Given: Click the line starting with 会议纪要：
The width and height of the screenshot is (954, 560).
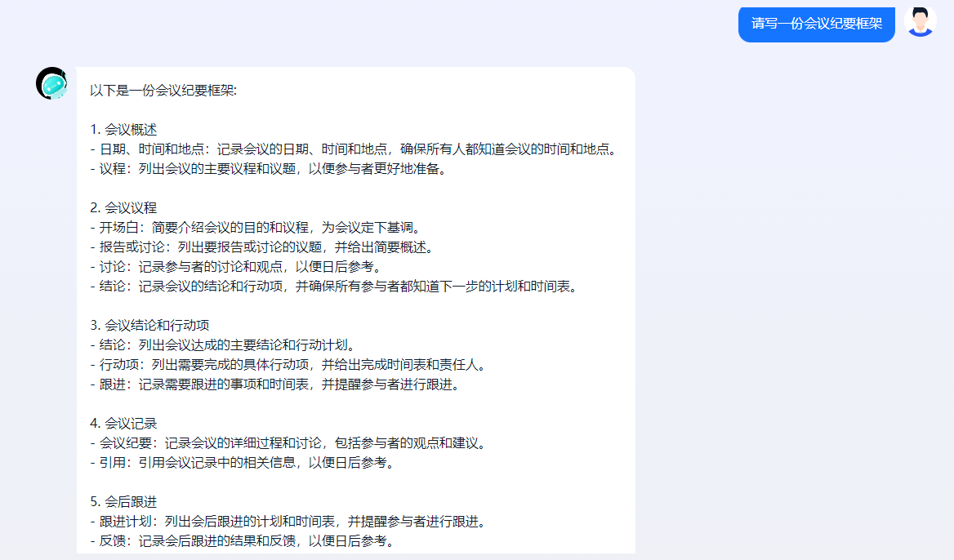Looking at the screenshot, I should tap(288, 443).
